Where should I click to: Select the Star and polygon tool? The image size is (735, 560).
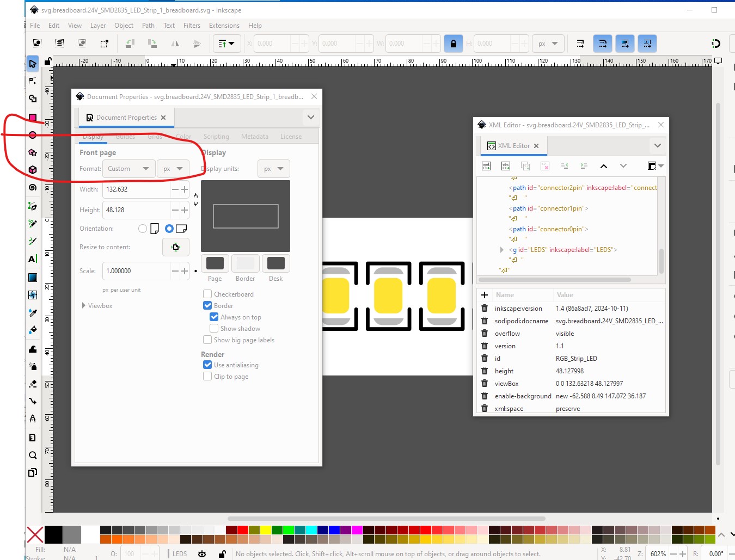(33, 152)
